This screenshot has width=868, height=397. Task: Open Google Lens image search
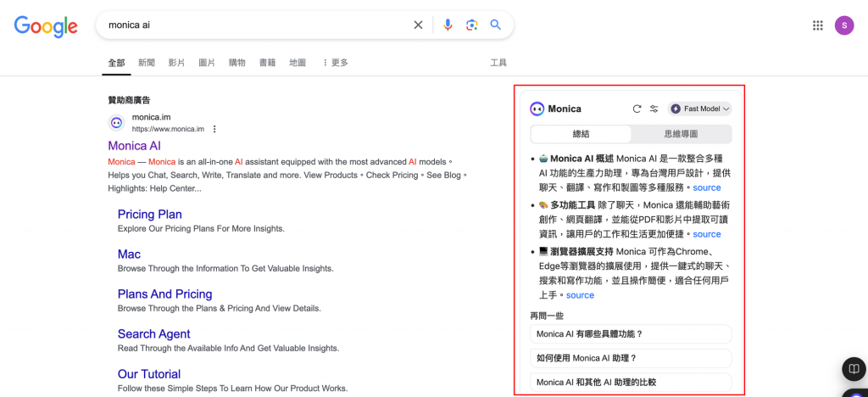(x=471, y=25)
